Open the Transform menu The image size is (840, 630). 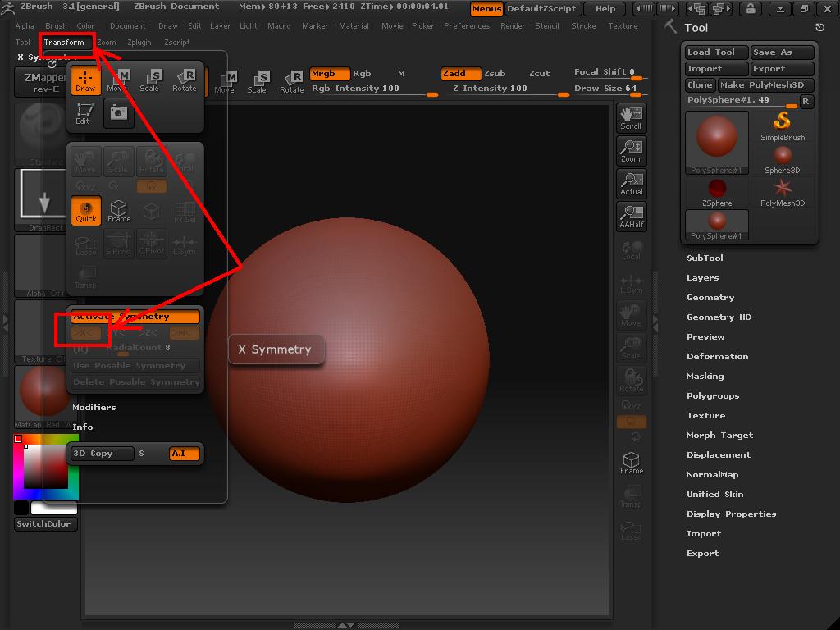pos(64,42)
